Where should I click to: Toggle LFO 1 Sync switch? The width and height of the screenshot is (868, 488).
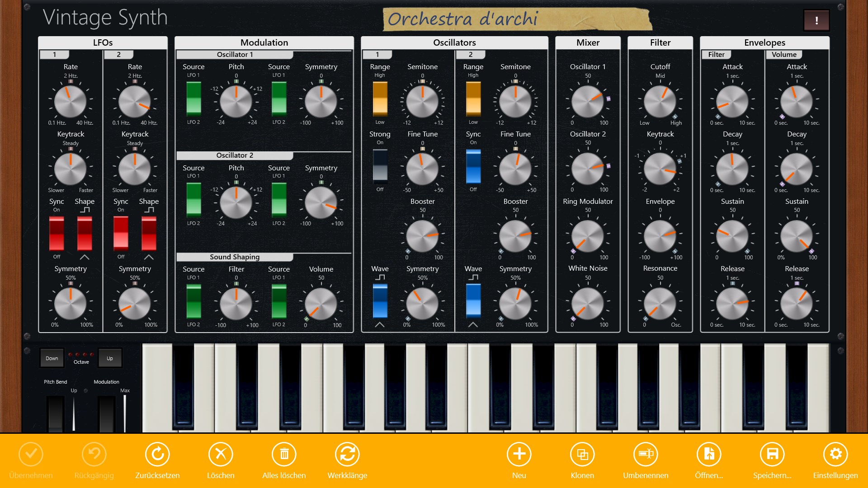point(57,233)
